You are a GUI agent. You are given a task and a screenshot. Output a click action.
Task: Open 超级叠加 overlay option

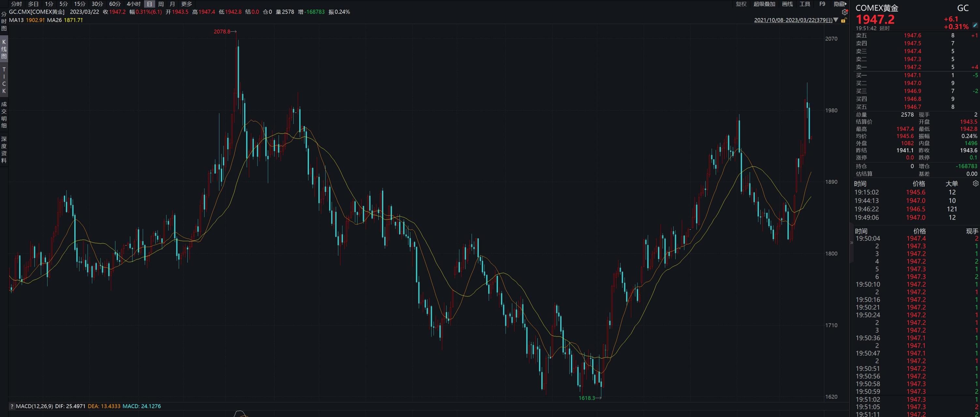coord(764,4)
